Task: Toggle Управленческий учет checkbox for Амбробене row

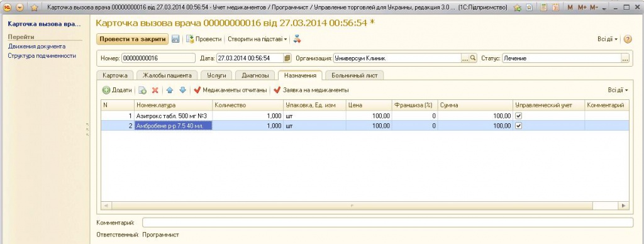Action: tap(518, 126)
